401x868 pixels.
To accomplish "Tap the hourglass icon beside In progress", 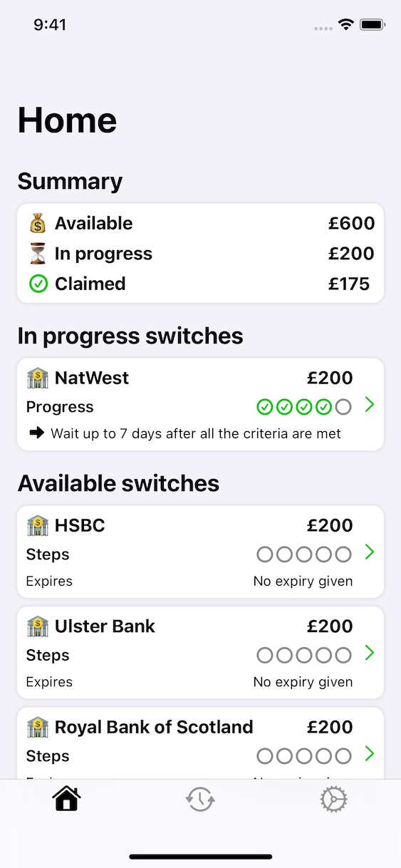I will click(38, 254).
